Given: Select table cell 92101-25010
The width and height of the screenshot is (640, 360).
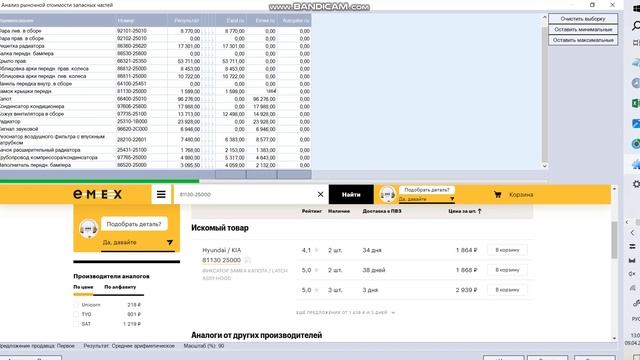Looking at the screenshot, I should pyautogui.click(x=132, y=31).
